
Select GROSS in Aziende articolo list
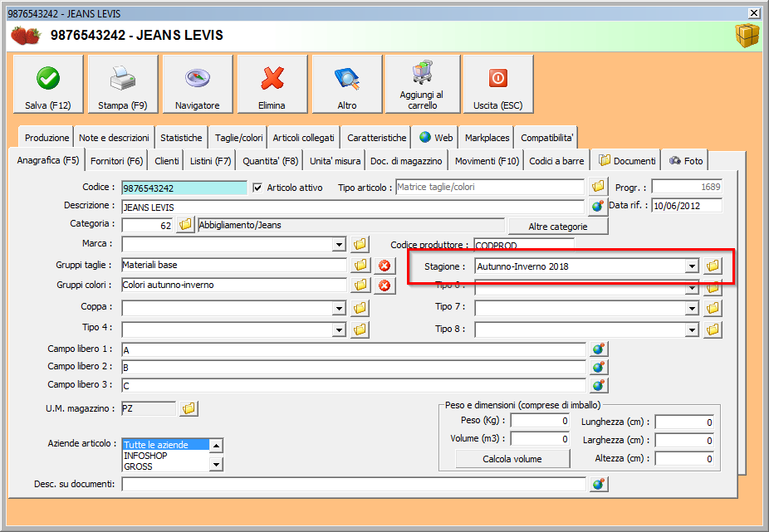166,466
